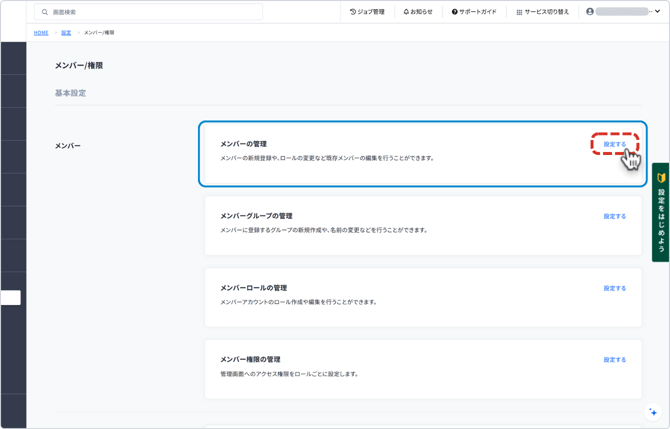670x429 pixels.
Task: Expand the account dropdown chevron
Action: [x=657, y=12]
